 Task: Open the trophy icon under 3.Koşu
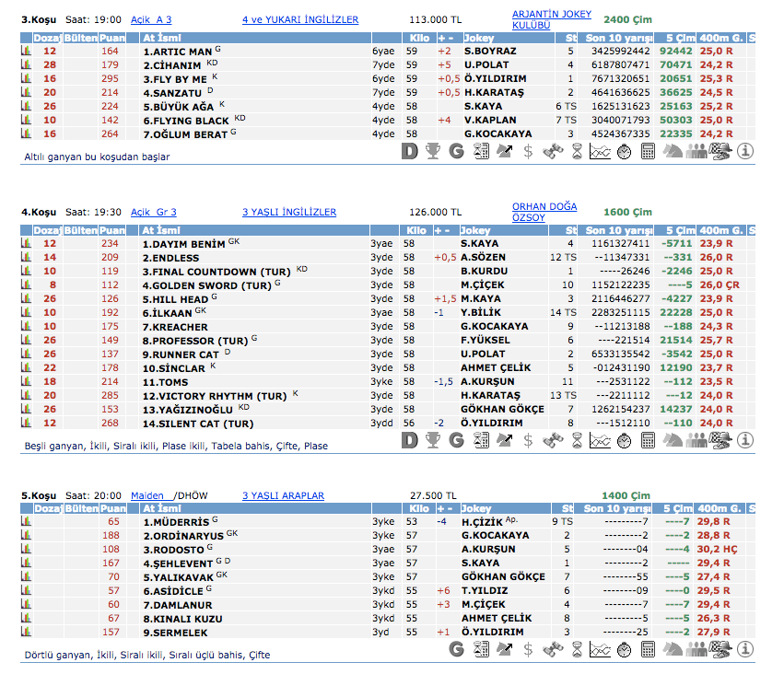[x=433, y=153]
